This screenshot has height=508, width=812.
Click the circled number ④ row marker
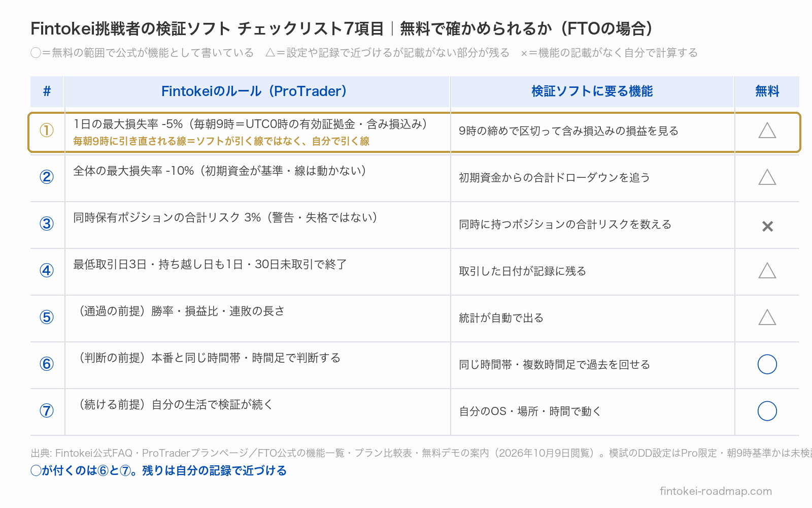coord(47,270)
